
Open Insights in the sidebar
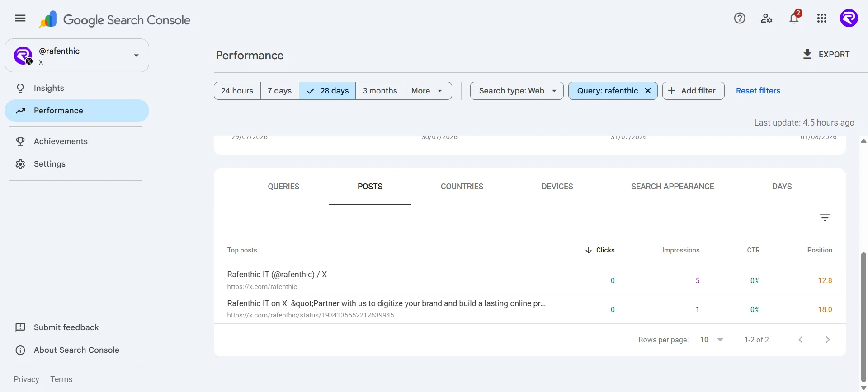(x=77, y=88)
